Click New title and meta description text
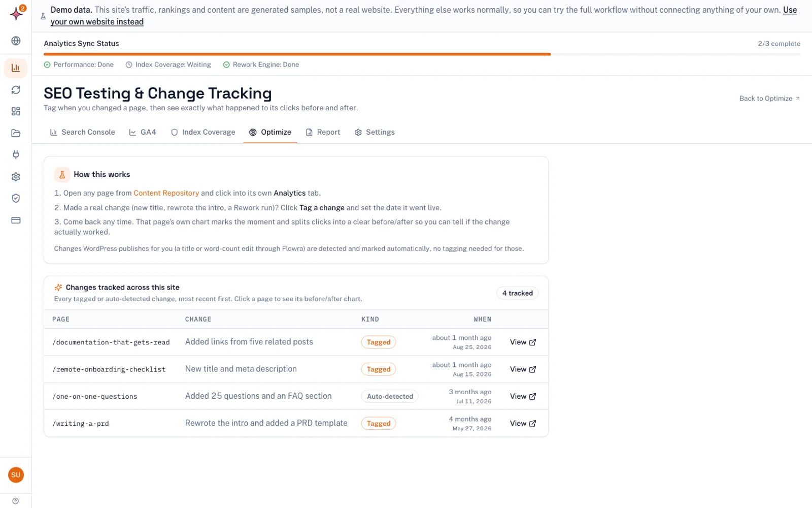The width and height of the screenshot is (812, 508). pyautogui.click(x=241, y=369)
